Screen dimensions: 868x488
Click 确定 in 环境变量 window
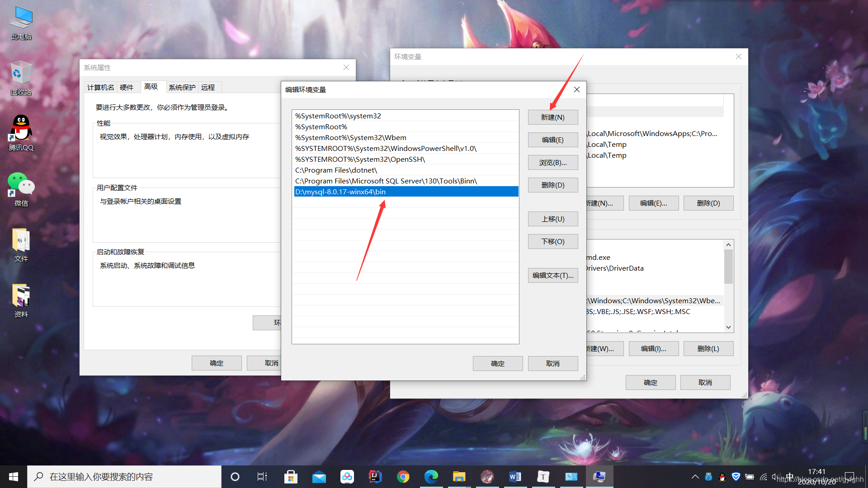pos(651,383)
